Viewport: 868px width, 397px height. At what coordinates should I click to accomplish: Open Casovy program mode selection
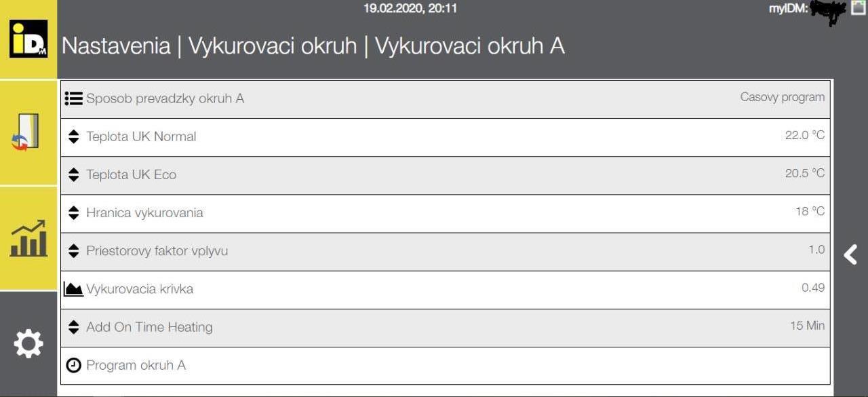pyautogui.click(x=783, y=97)
